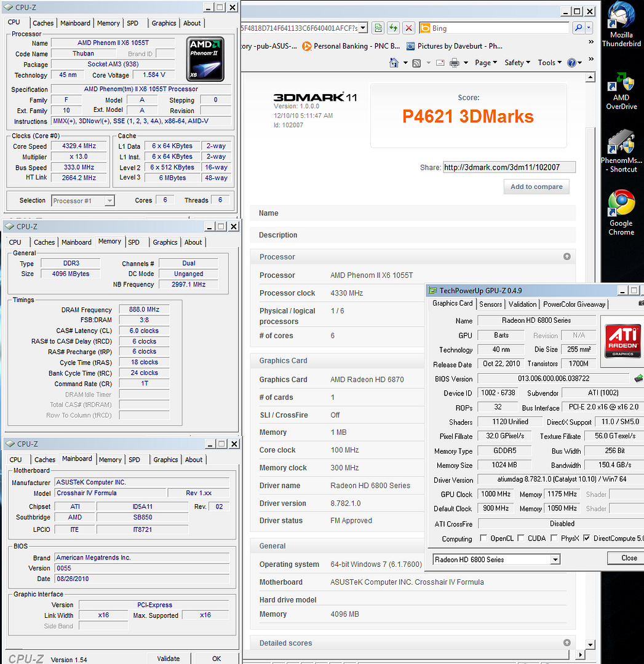The height and width of the screenshot is (664, 644).
Task: Launch the AMD OverDrive desktop shortcut
Action: (621, 90)
